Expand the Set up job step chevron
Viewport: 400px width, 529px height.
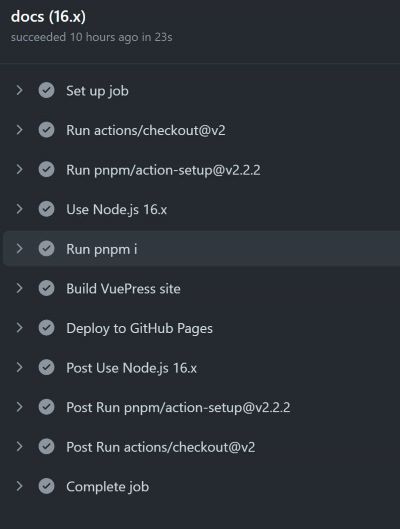click(20, 90)
